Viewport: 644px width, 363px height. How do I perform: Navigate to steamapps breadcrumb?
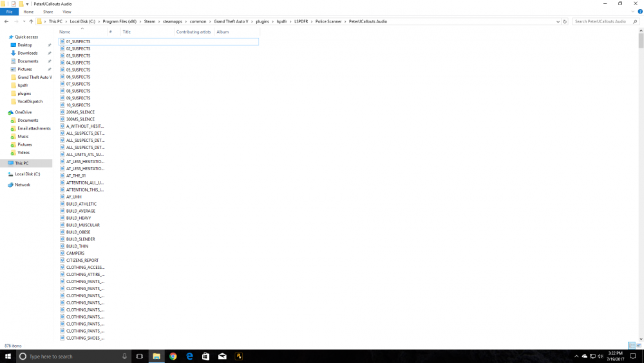tap(173, 21)
